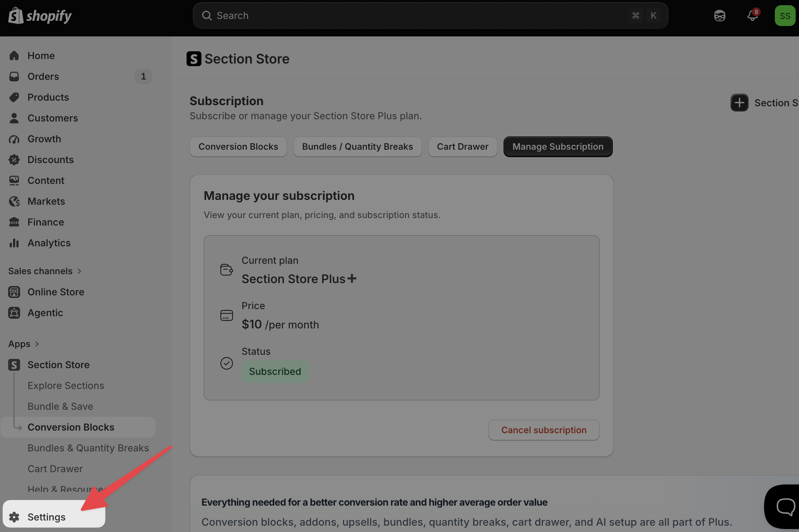
Task: Click the Settings gear icon
Action: (x=14, y=517)
